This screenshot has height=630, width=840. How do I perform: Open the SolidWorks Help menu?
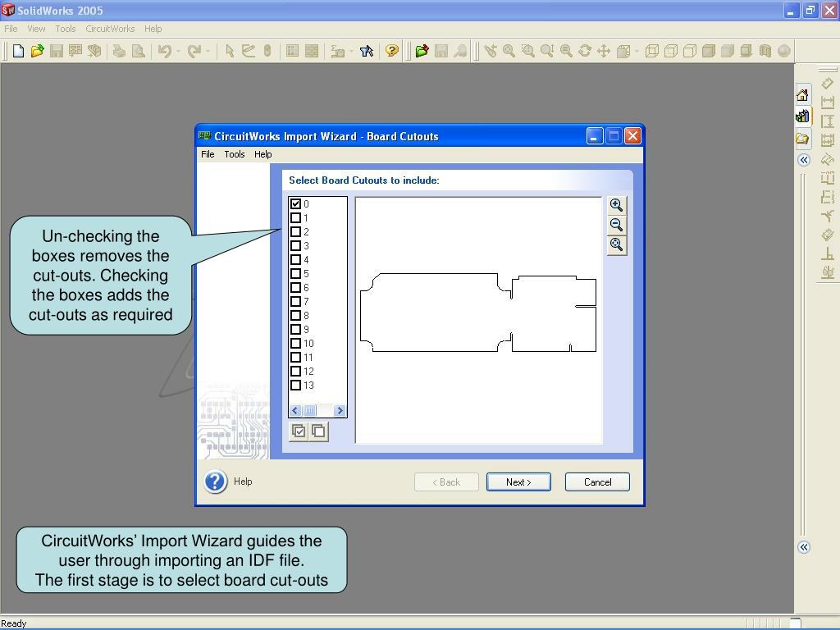click(153, 29)
